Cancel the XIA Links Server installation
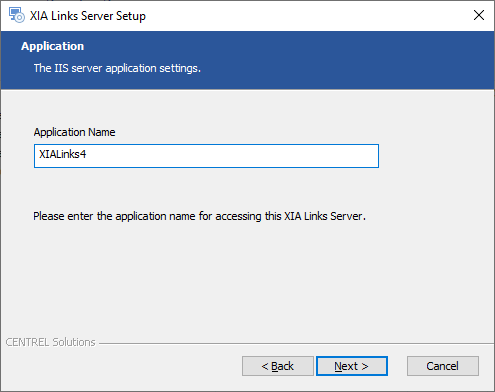 443,366
